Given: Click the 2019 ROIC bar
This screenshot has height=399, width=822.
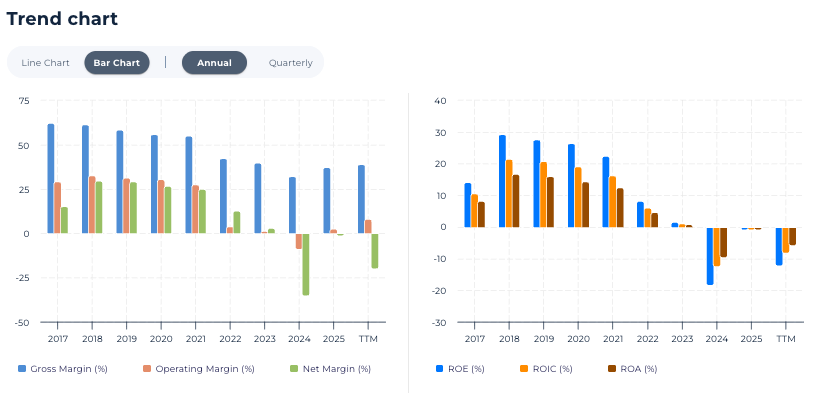Looking at the screenshot, I should click(544, 195).
